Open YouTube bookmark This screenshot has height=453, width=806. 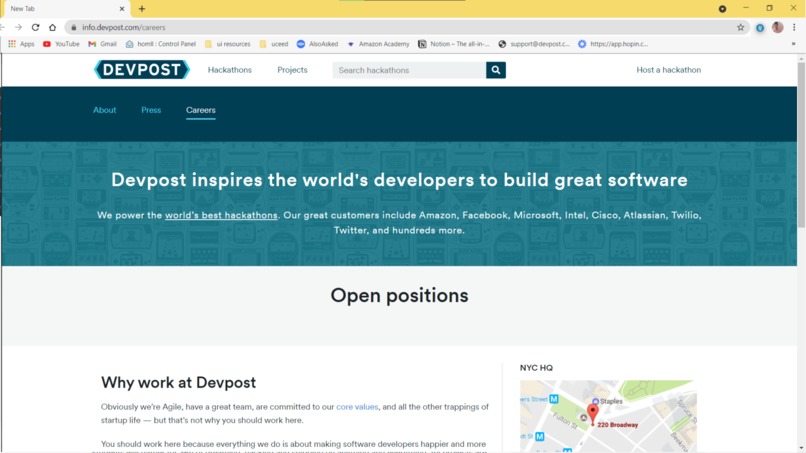(61, 44)
